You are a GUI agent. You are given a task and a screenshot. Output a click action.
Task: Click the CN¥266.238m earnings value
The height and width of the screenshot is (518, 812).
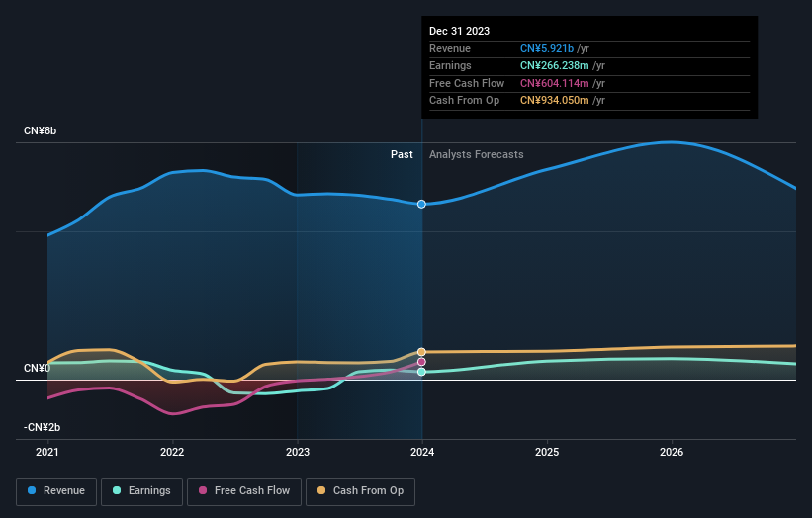(555, 65)
